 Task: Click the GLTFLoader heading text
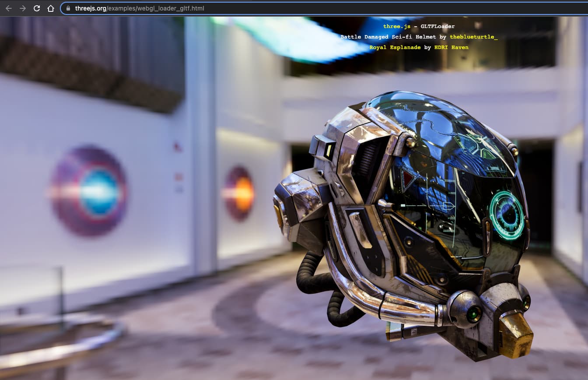tap(437, 27)
